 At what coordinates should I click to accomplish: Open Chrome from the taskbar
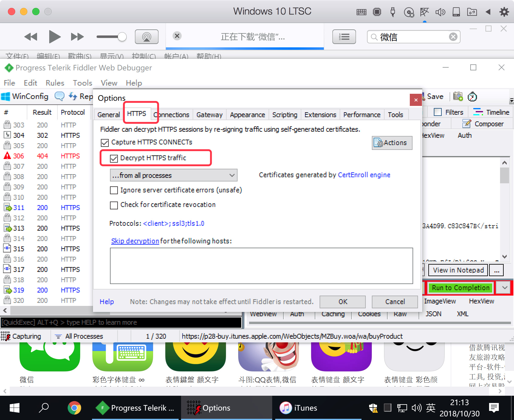click(74, 408)
